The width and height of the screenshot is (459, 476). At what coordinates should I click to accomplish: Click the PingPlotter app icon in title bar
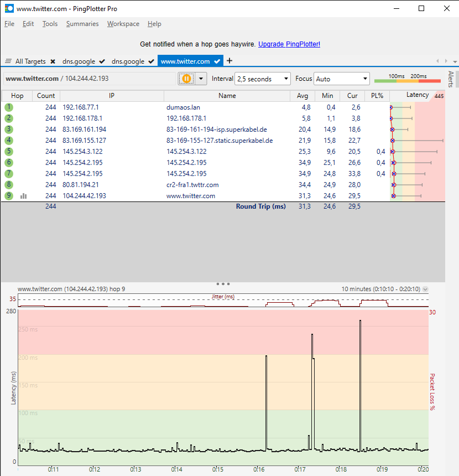[9, 8]
